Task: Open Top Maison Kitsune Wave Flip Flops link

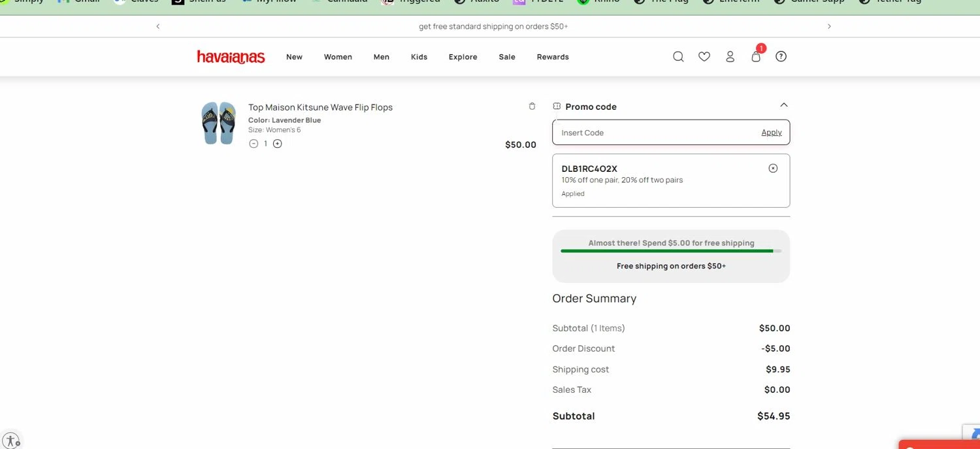Action: [320, 107]
